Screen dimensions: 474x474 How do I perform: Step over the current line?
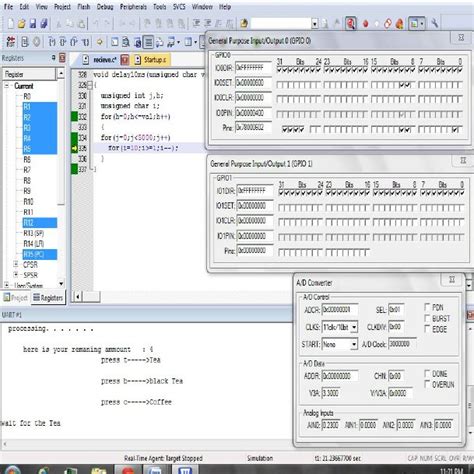[63, 42]
